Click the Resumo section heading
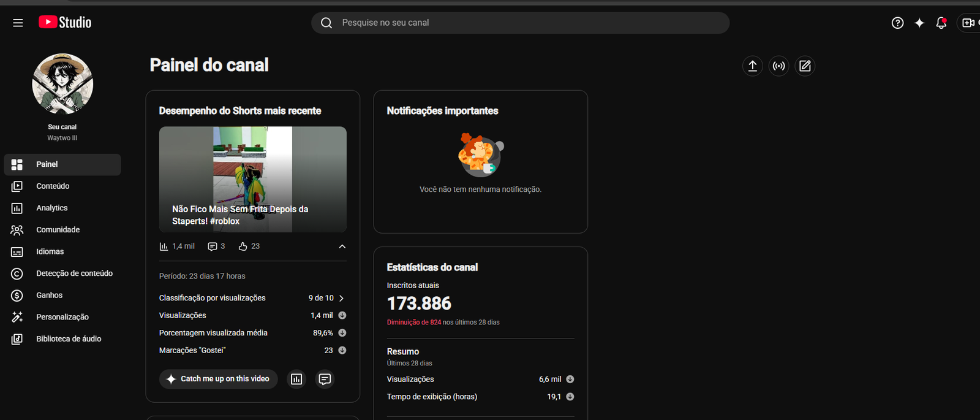The image size is (980, 420). [403, 351]
